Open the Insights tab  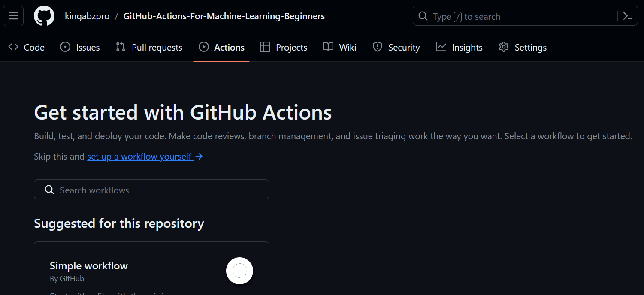(459, 47)
